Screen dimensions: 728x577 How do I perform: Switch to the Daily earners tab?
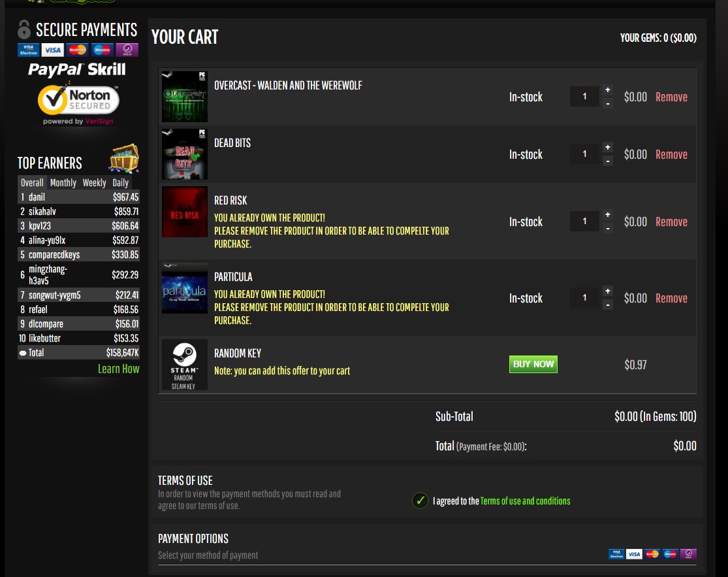tap(120, 182)
